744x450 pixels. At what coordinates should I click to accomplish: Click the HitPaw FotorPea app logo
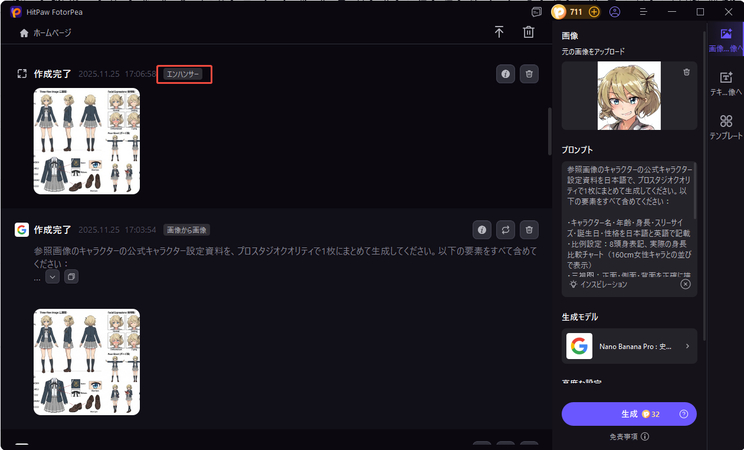[16, 12]
